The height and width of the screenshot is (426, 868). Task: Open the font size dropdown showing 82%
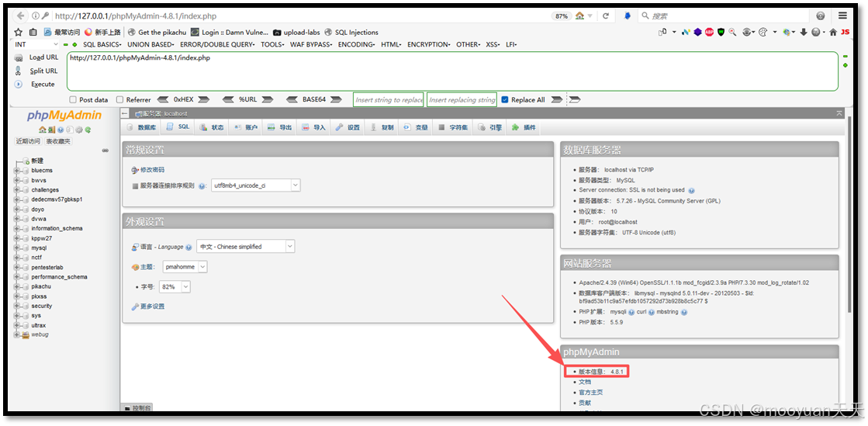click(x=175, y=287)
